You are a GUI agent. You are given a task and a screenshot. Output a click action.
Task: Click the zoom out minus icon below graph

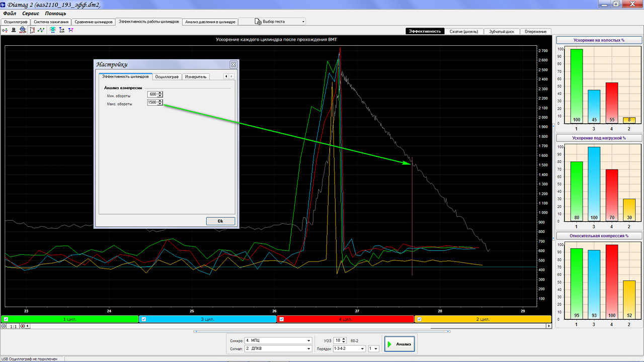click(4, 326)
